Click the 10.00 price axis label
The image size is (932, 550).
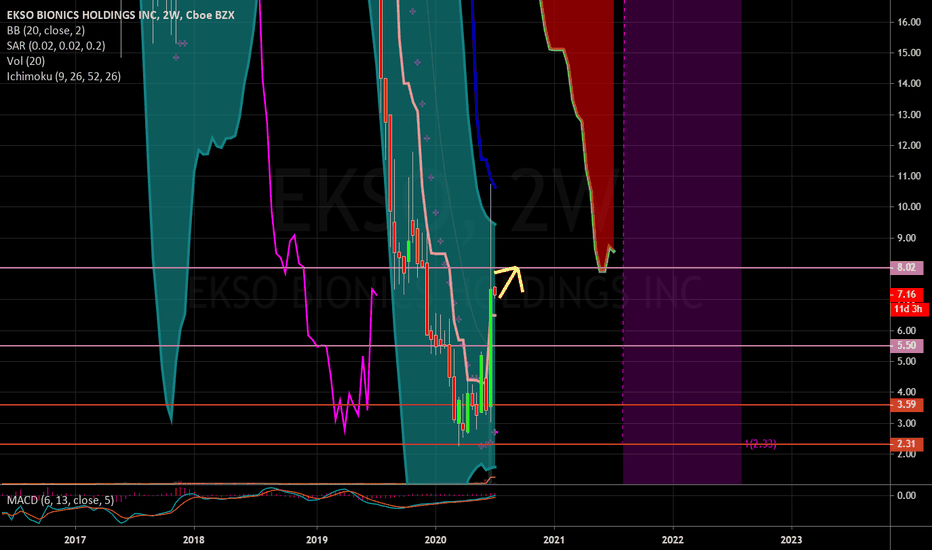pyautogui.click(x=909, y=207)
